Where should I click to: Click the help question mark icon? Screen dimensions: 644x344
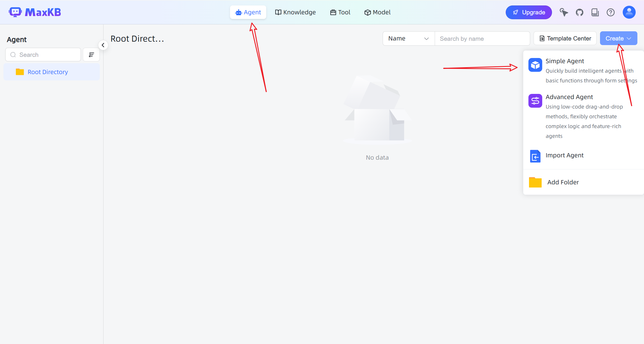(x=610, y=12)
